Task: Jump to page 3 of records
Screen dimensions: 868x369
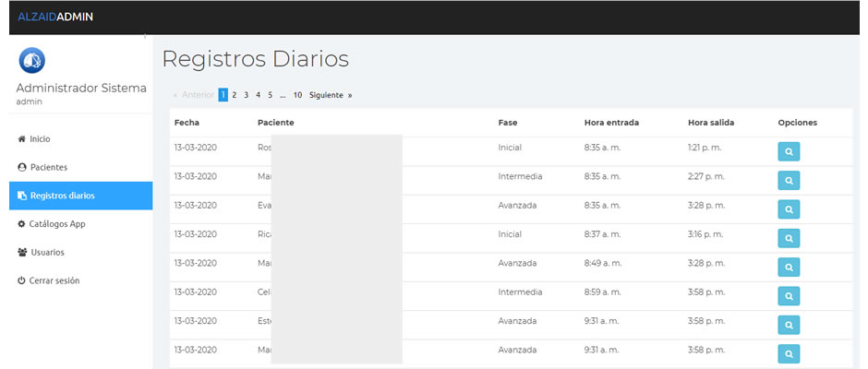Action: pyautogui.click(x=247, y=95)
